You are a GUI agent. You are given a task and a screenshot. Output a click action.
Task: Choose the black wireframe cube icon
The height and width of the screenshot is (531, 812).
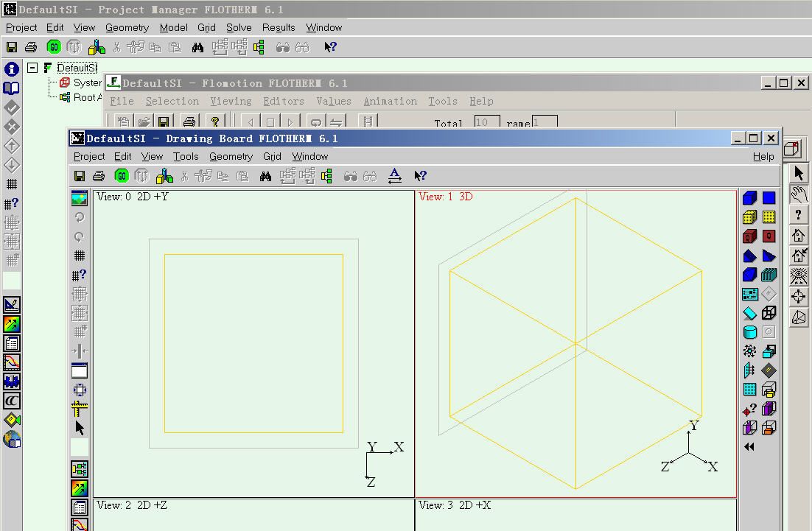click(769, 312)
